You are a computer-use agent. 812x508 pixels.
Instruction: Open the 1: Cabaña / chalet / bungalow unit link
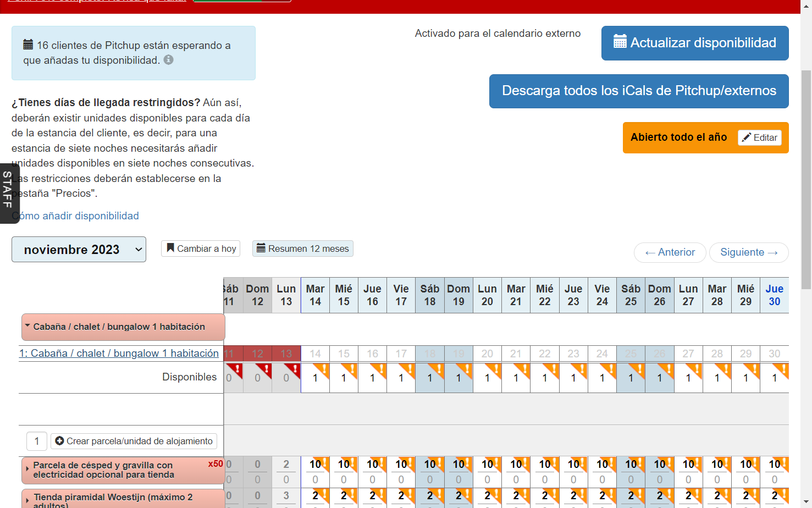click(x=119, y=354)
